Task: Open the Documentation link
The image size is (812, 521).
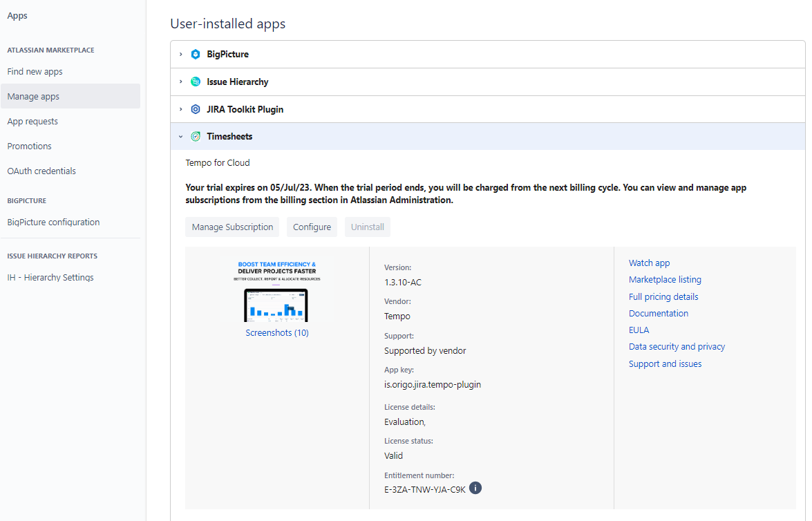Action: (658, 313)
